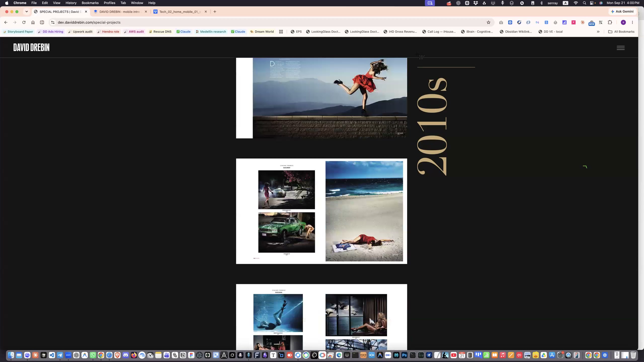Bookmark this page with the star icon
Viewport: 644px width, 362px height.
(489, 22)
